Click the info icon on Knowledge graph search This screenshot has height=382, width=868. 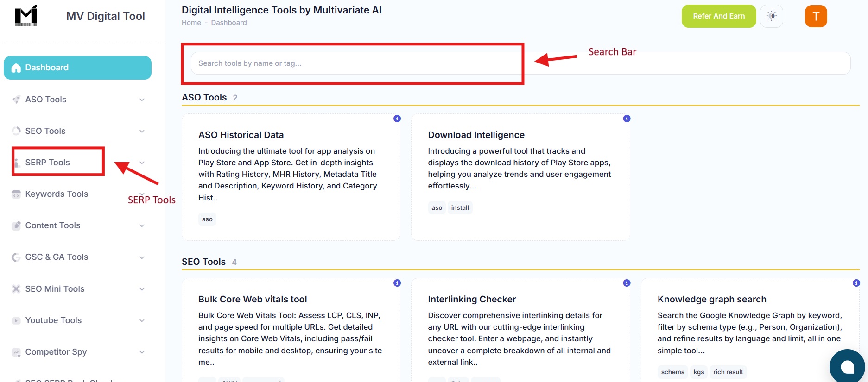(x=855, y=282)
